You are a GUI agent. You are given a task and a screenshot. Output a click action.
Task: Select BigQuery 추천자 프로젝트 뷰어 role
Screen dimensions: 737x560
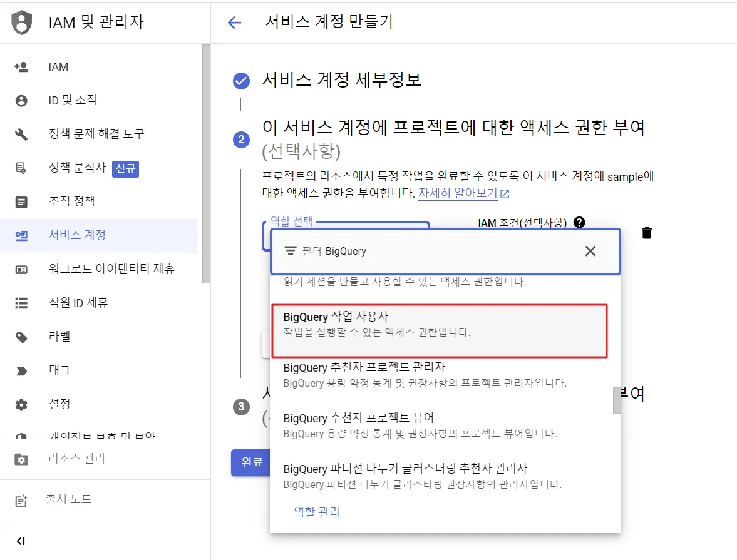point(441,425)
